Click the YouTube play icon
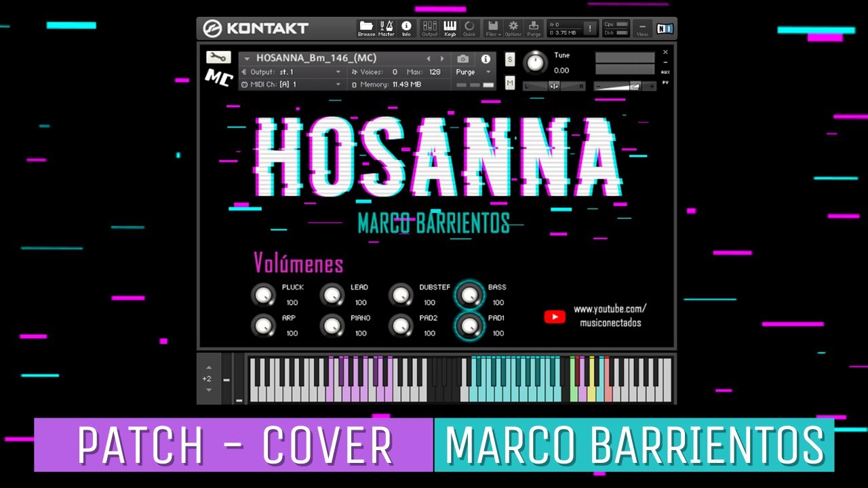Image resolution: width=868 pixels, height=488 pixels. (555, 317)
